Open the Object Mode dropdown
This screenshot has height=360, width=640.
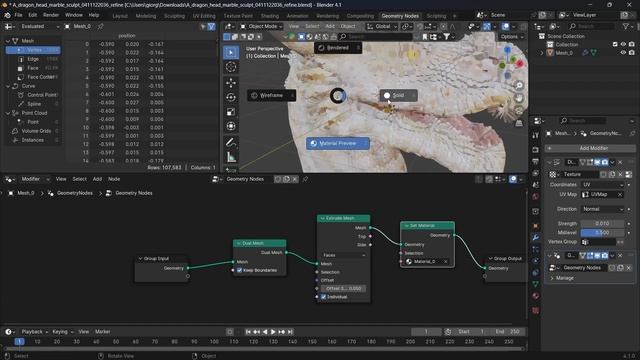pos(262,27)
